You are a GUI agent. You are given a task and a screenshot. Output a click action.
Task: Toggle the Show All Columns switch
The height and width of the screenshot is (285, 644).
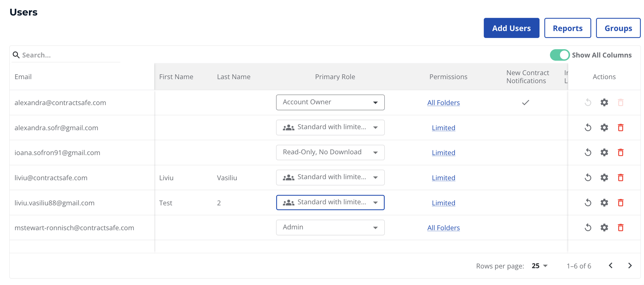[559, 55]
